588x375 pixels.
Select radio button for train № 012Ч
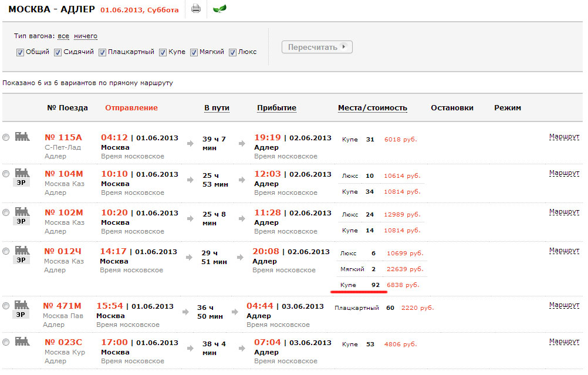pos(6,251)
